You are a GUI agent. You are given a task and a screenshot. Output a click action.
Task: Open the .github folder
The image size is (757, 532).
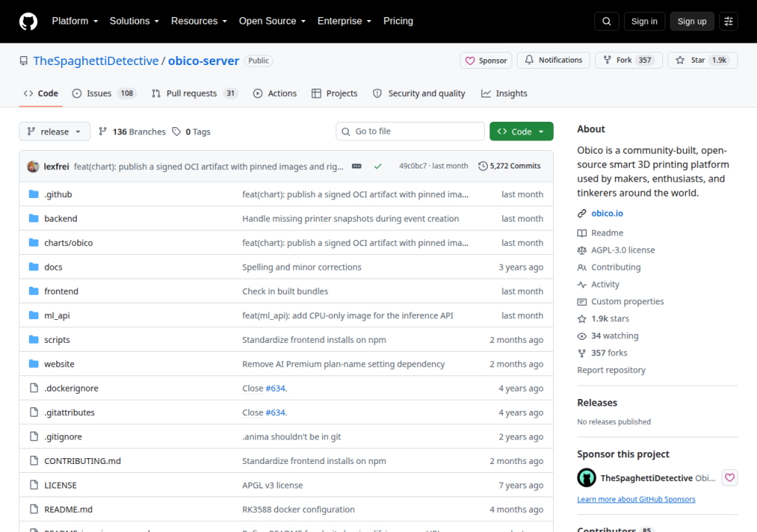pos(58,194)
